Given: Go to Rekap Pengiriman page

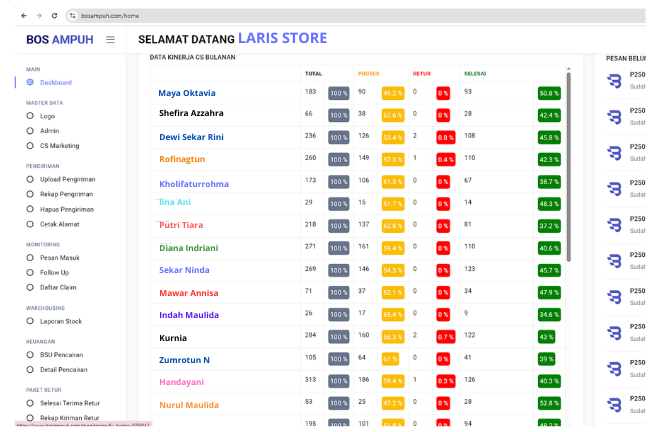Looking at the screenshot, I should click(x=67, y=194).
